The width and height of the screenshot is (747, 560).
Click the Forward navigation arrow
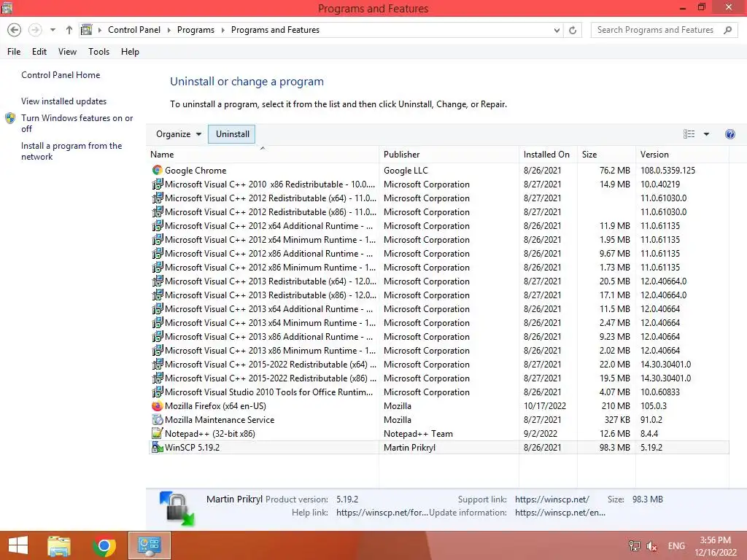point(35,30)
